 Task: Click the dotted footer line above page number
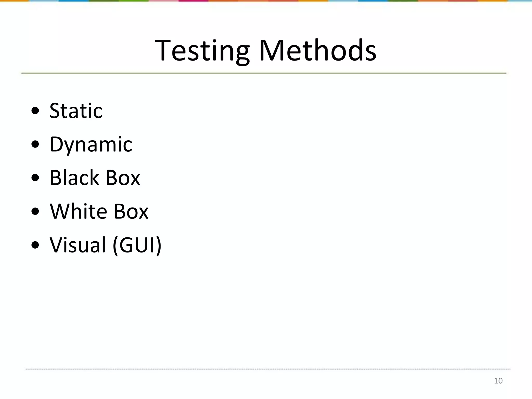point(268,369)
